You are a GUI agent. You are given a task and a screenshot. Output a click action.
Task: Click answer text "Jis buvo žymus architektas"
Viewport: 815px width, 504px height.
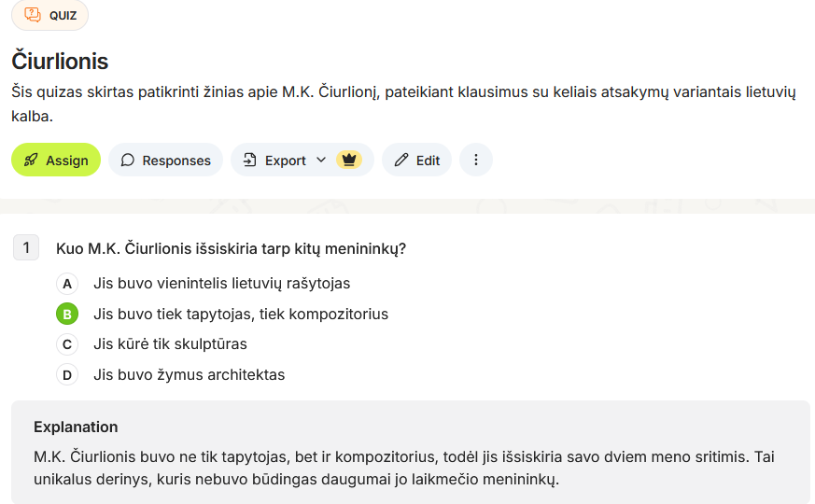click(x=189, y=375)
